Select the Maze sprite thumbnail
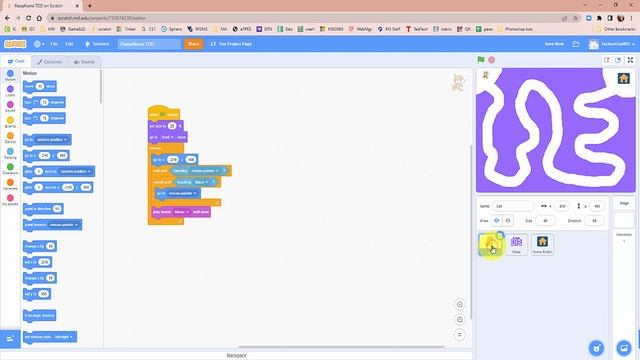Screen dimensions: 640x360 pos(516,244)
